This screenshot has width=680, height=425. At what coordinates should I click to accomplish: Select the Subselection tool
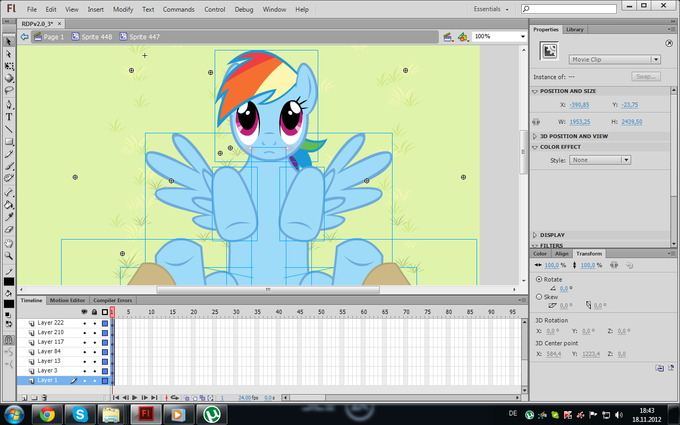8,54
